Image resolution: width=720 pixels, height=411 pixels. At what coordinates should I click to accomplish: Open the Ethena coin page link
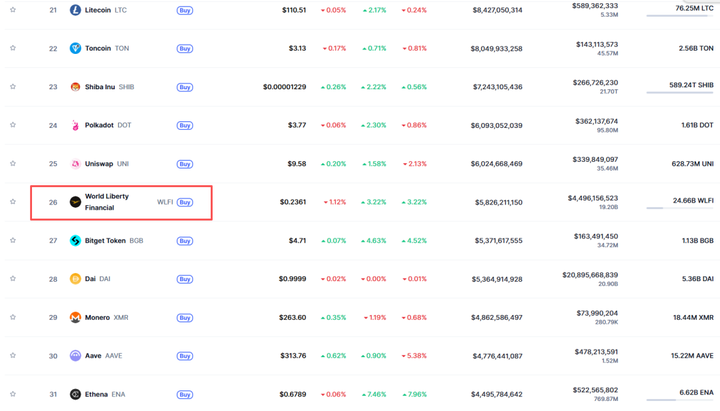pos(96,394)
